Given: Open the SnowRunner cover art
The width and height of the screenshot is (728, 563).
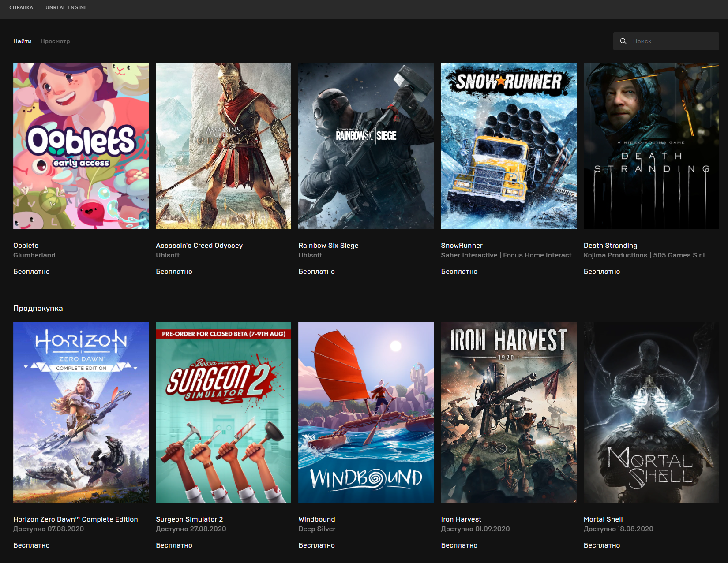Looking at the screenshot, I should pyautogui.click(x=509, y=146).
